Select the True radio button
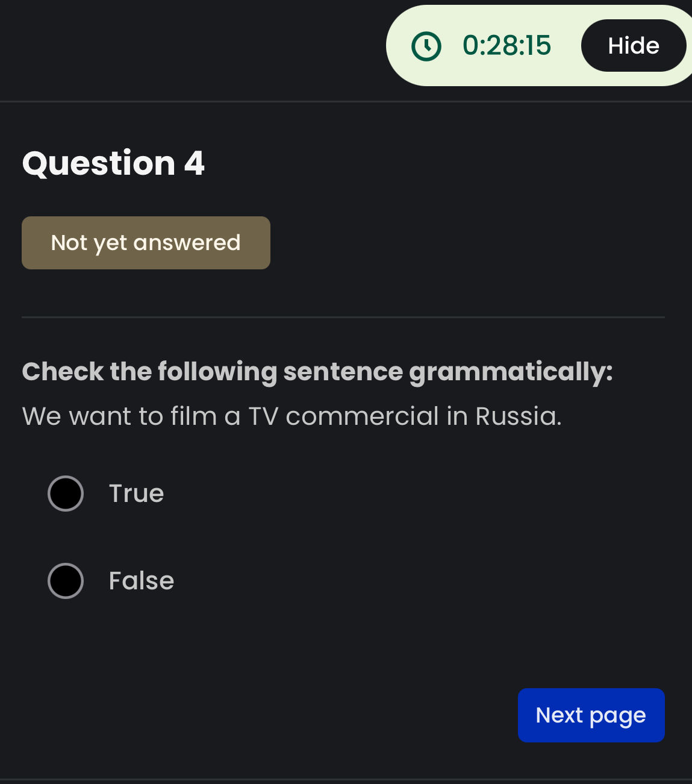692x784 pixels. (65, 493)
